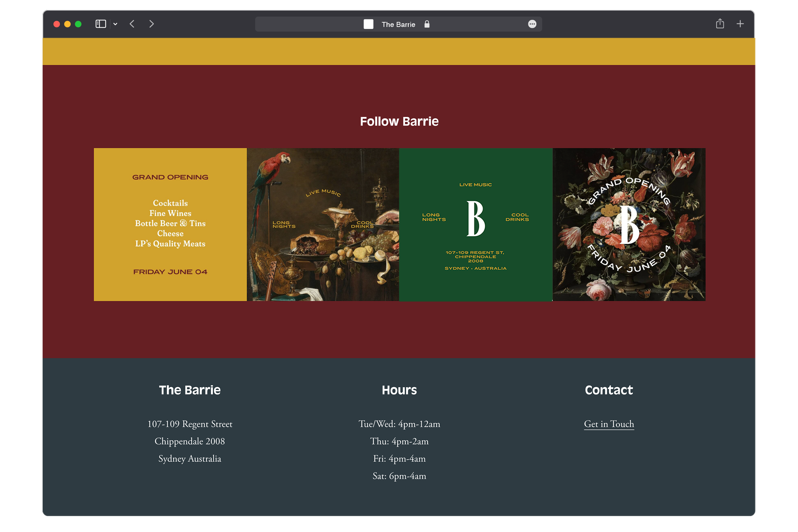The image size is (798, 532).
Task: Open the Share icon
Action: [720, 24]
